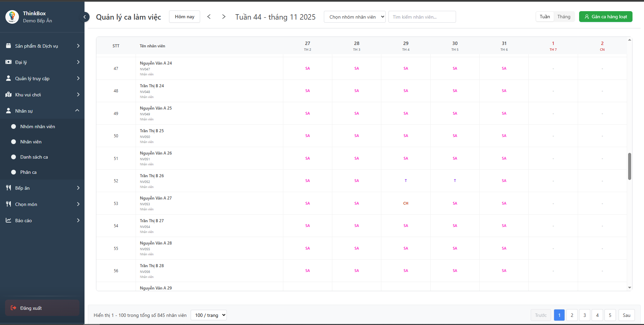Click the Báo cáo chart icon

(8, 220)
